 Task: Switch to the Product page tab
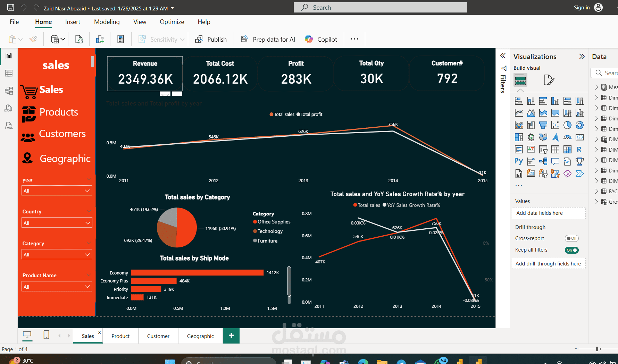(120, 336)
